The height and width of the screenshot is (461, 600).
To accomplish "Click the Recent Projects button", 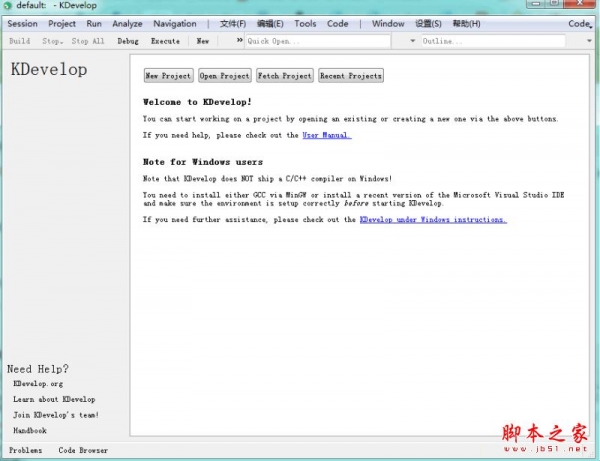I will point(351,76).
